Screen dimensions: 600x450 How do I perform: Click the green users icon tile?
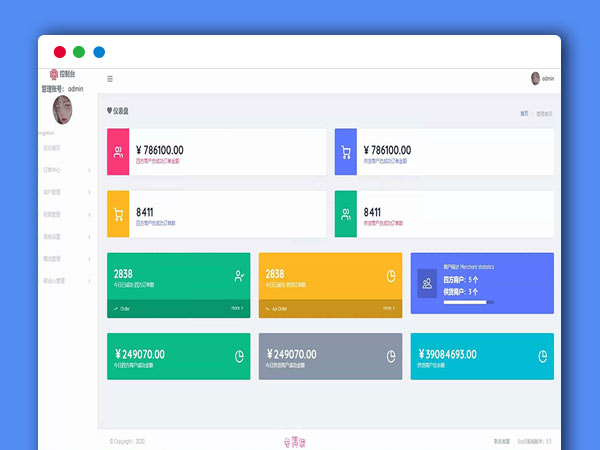pyautogui.click(x=346, y=214)
